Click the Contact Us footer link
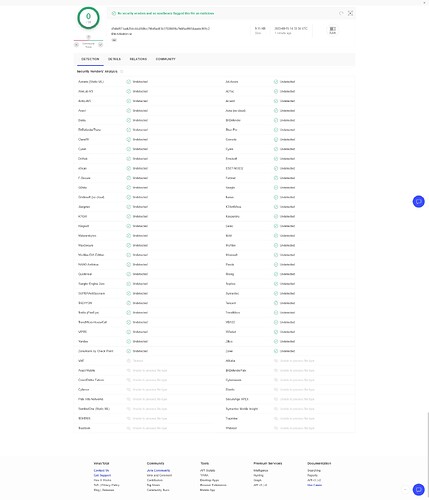This screenshot has height=500, width=429. click(x=101, y=470)
